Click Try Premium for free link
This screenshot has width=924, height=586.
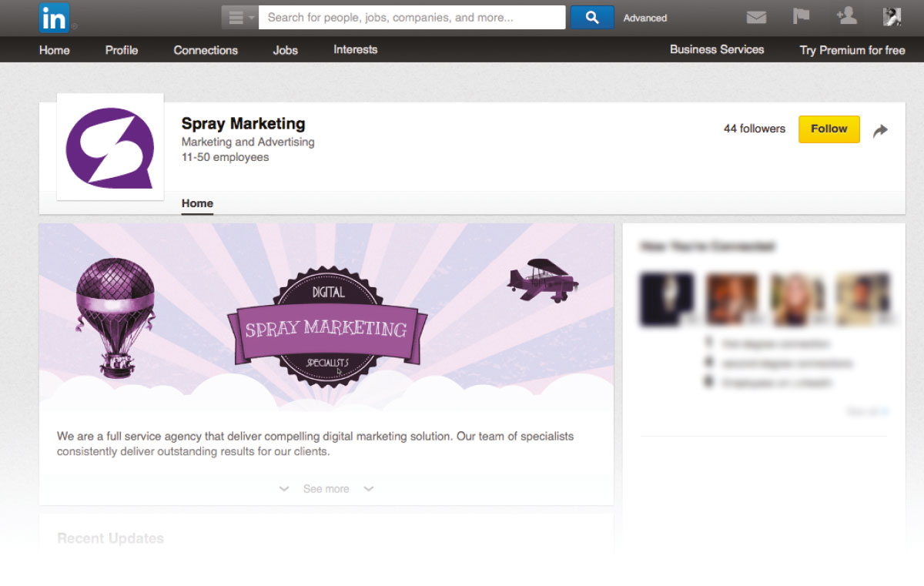coord(852,50)
